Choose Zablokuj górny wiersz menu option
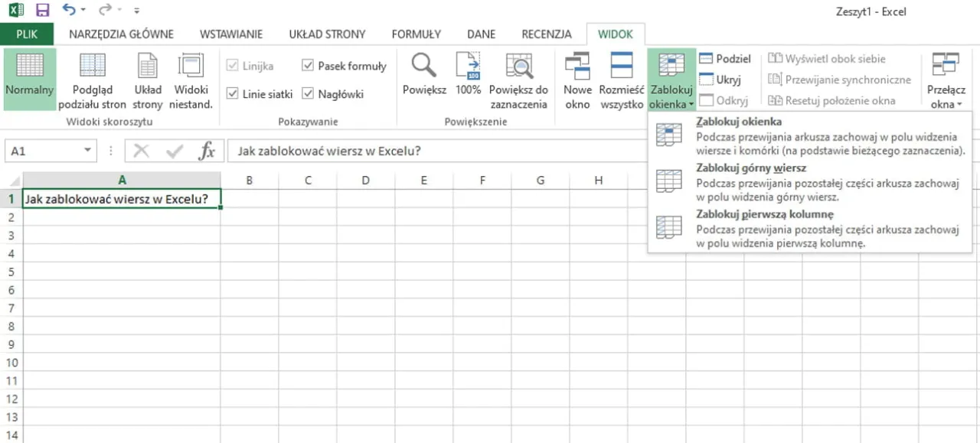Screen dimensions: 980x443 [x=750, y=168]
